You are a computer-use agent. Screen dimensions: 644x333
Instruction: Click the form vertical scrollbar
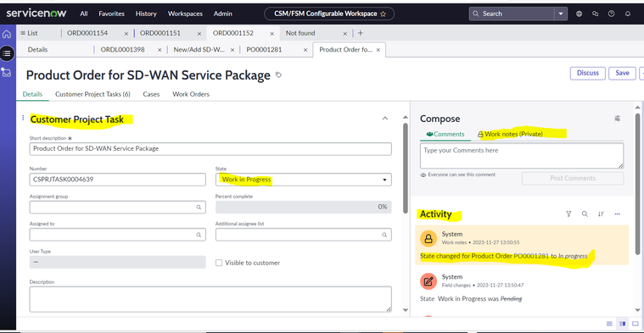click(x=406, y=168)
